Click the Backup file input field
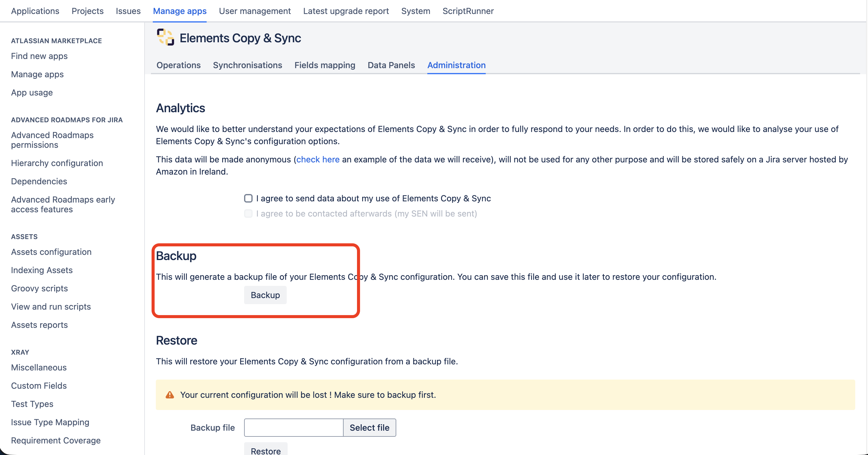 pyautogui.click(x=293, y=427)
